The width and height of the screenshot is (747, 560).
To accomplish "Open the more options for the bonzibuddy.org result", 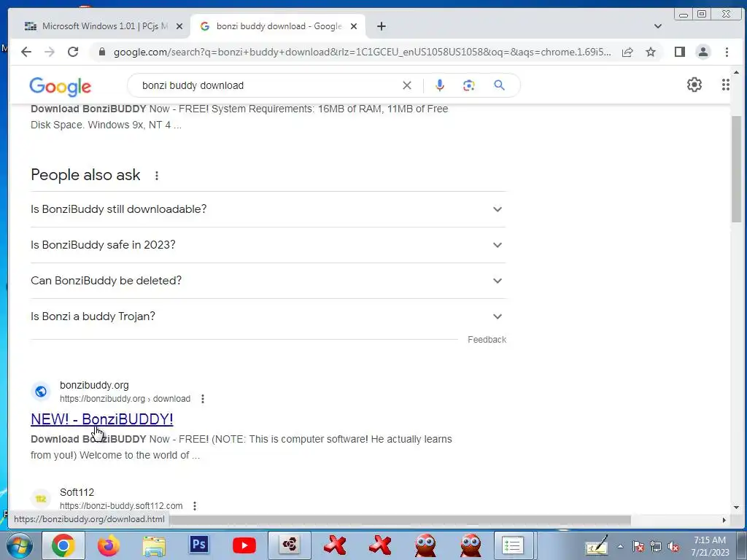I will coord(203,399).
